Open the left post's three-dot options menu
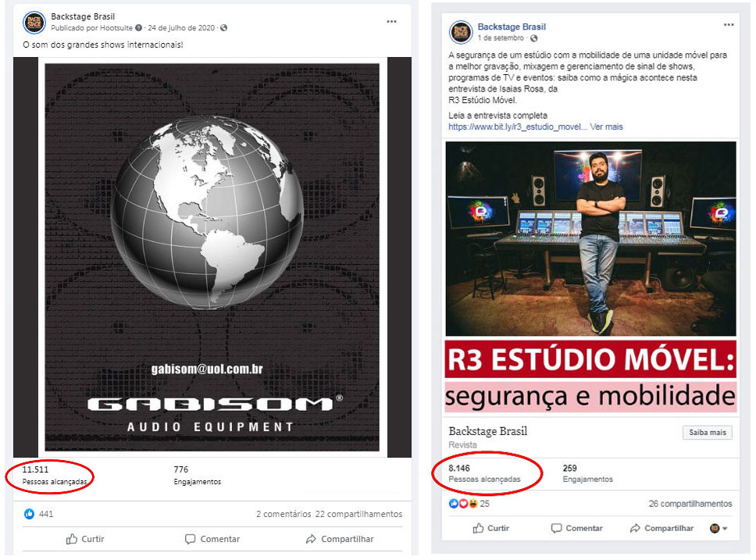 tap(391, 22)
